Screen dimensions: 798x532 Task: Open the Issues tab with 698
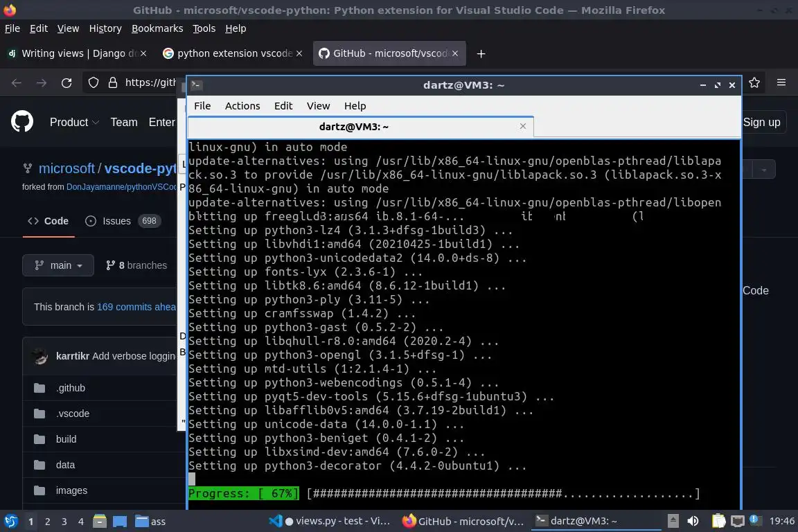click(x=123, y=221)
